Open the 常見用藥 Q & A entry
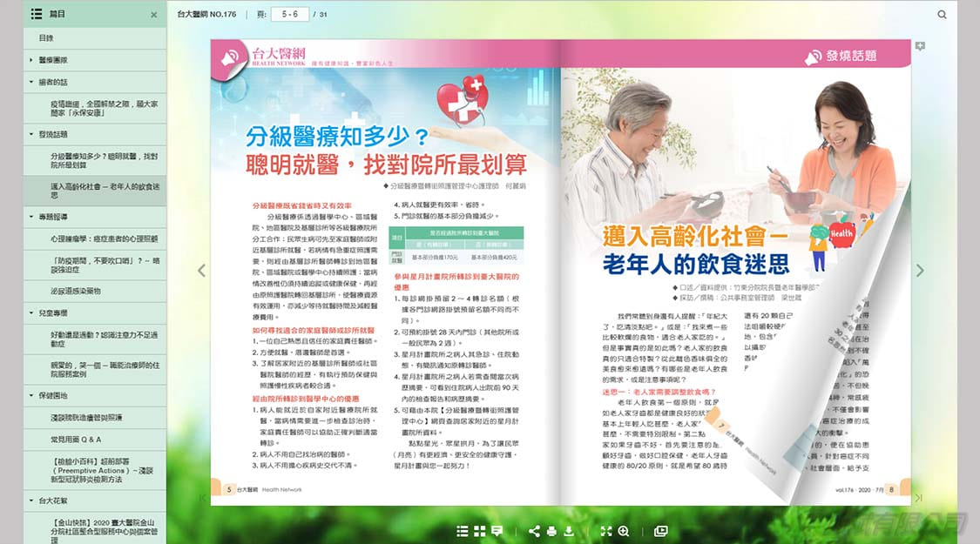 95,439
